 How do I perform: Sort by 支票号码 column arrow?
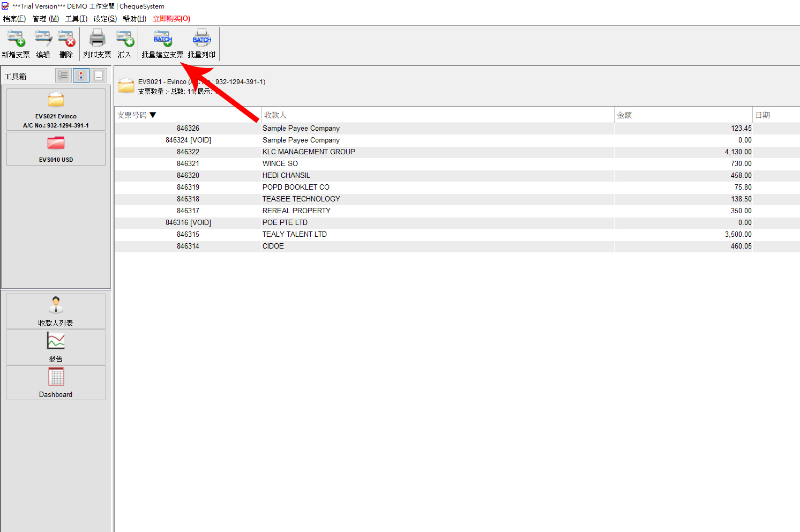153,115
